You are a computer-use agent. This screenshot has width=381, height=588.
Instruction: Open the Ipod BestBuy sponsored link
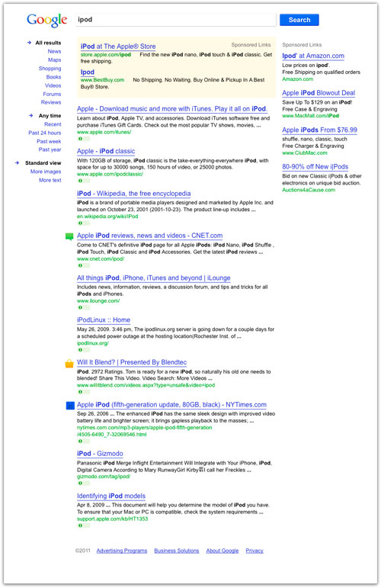point(88,72)
